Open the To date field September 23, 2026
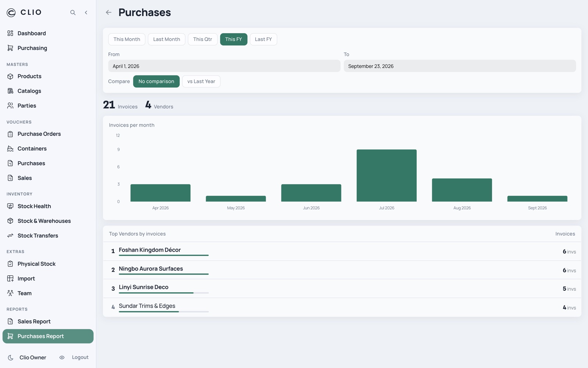Screen dimensions: 588x368 click(x=460, y=66)
